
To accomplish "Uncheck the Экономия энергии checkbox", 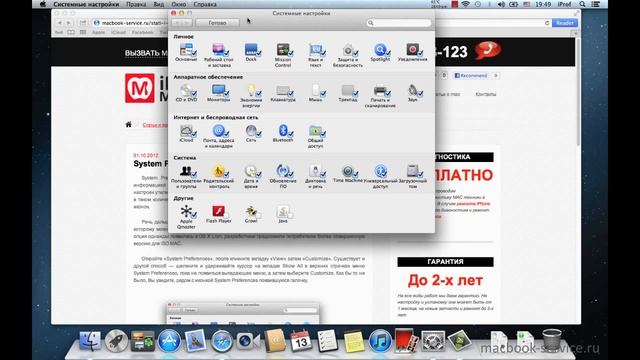I will [x=258, y=93].
